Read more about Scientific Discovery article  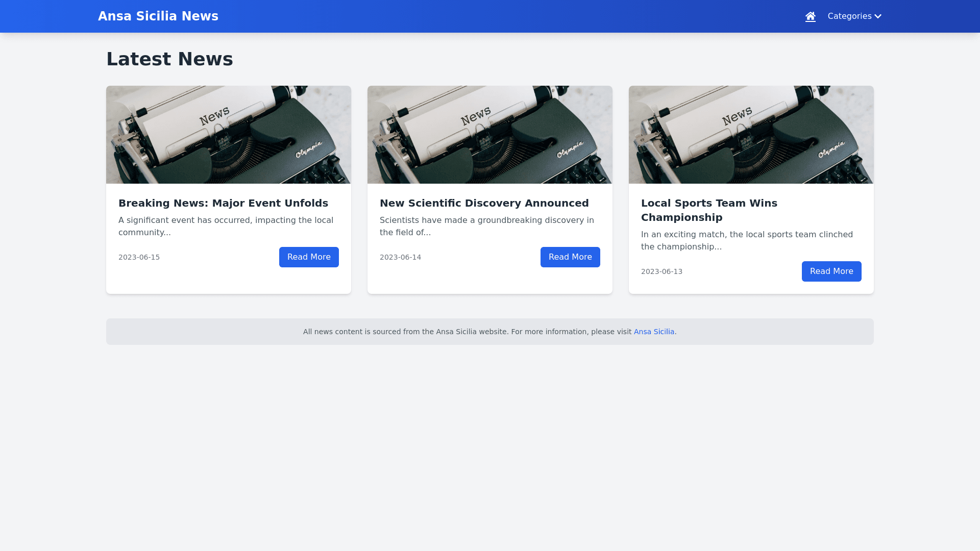pos(570,257)
